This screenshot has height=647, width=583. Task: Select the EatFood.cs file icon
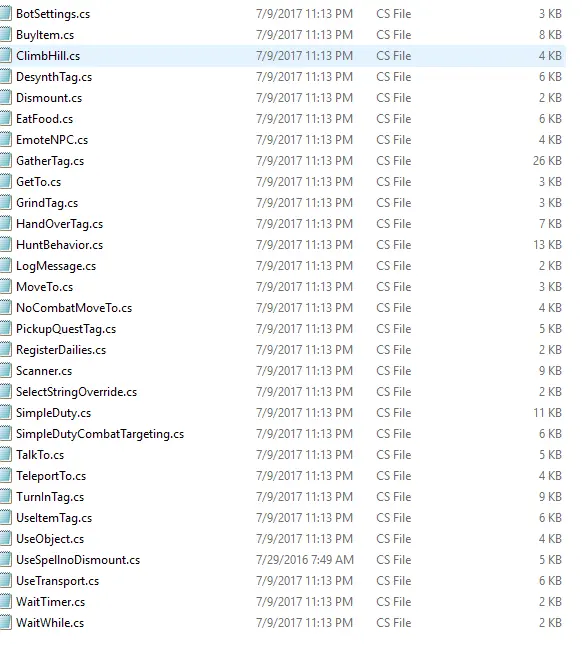(5, 119)
